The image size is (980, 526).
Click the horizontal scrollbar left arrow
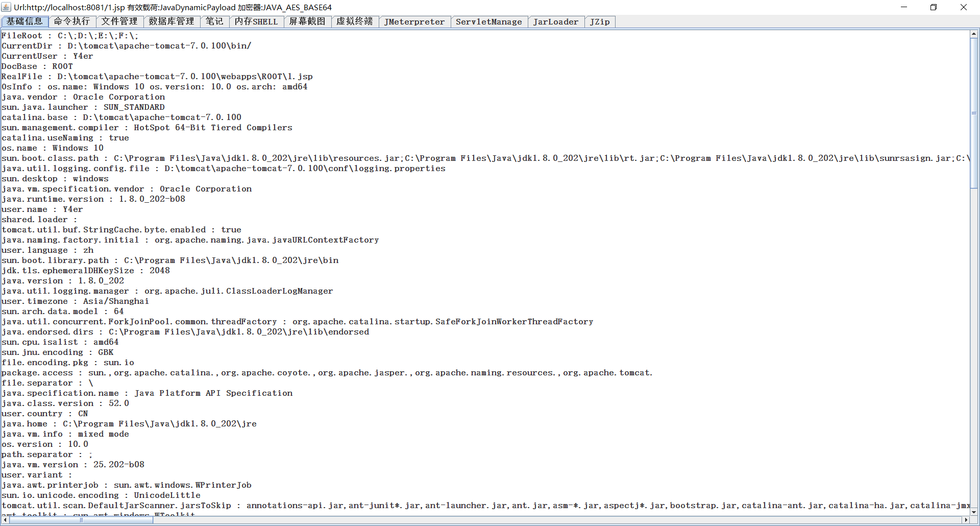5,520
